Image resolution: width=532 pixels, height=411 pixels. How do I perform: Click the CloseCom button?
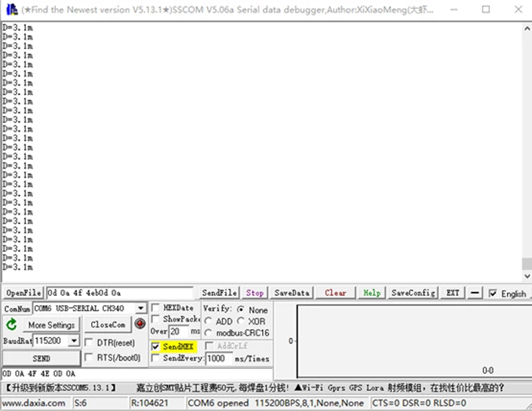tap(108, 325)
